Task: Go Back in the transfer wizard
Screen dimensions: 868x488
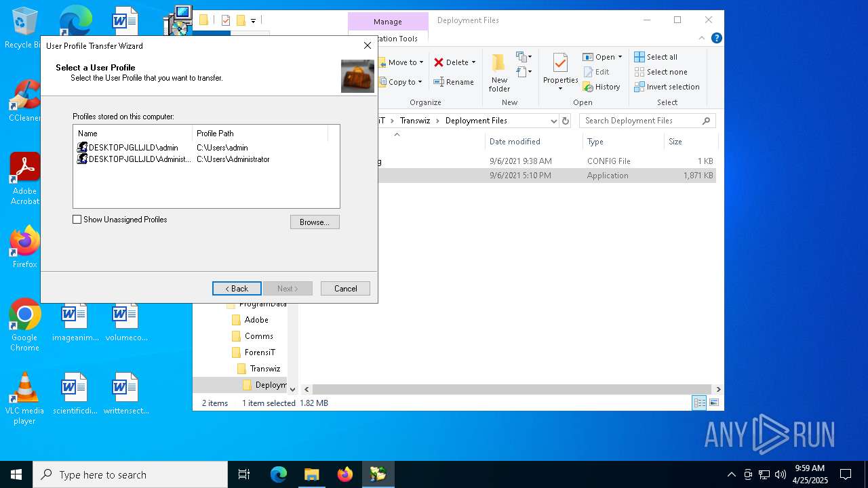Action: coord(237,288)
